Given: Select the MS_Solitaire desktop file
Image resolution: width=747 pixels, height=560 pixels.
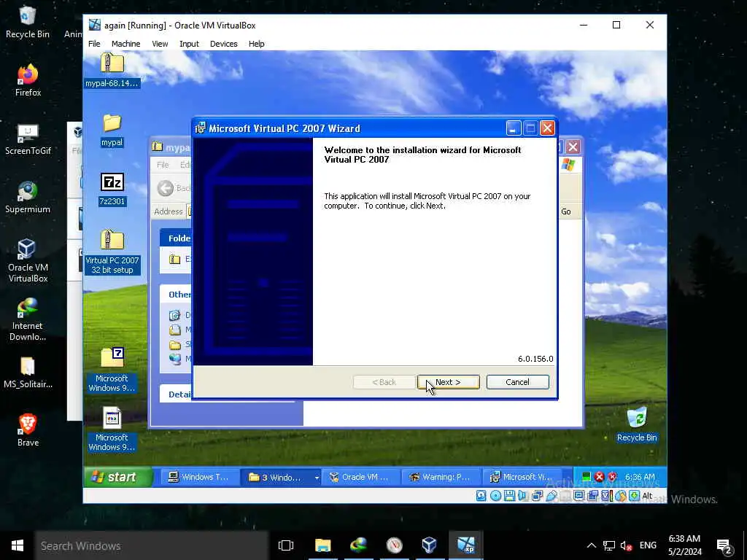Looking at the screenshot, I should tap(28, 373).
